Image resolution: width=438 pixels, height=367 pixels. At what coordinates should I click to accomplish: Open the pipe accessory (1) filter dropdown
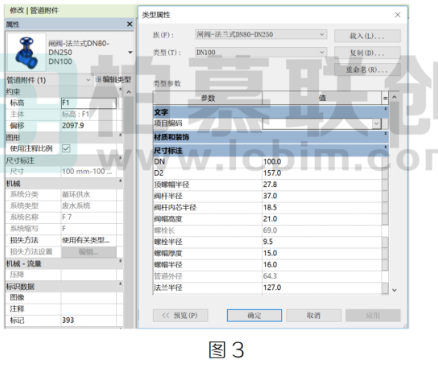[x=49, y=80]
